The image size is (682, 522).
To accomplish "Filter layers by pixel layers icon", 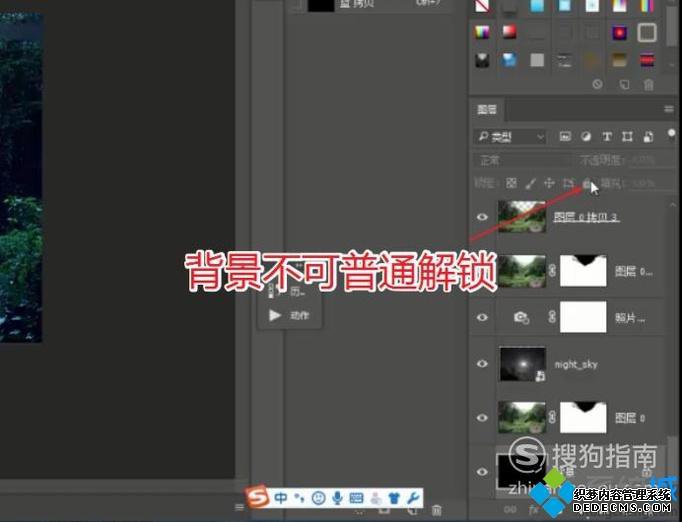I will (565, 137).
